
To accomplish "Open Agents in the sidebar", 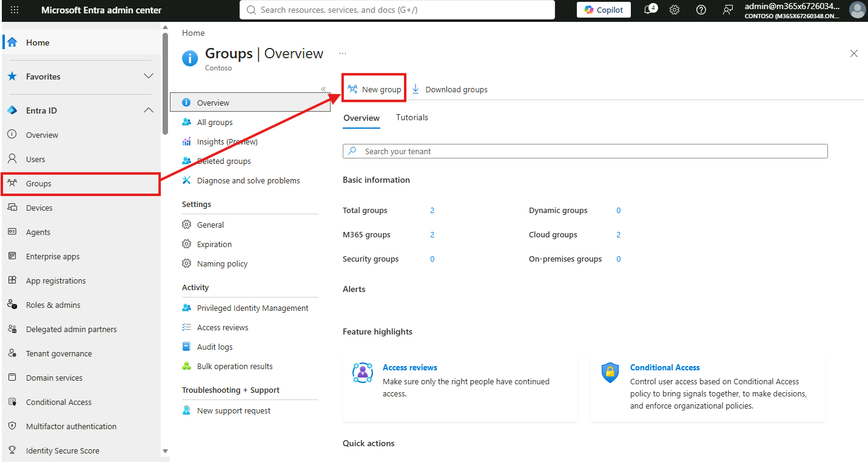I will pos(81,232).
